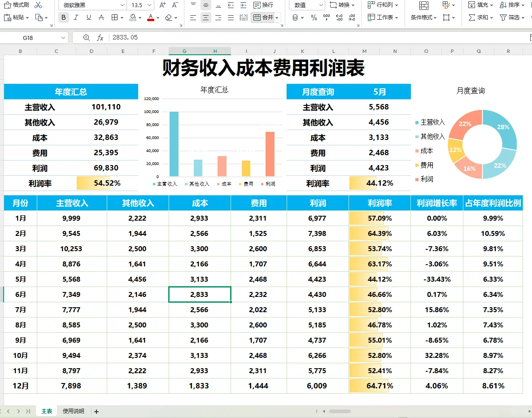Click the fx insert function icon
Image resolution: width=532 pixels, height=418 pixels.
[x=100, y=38]
